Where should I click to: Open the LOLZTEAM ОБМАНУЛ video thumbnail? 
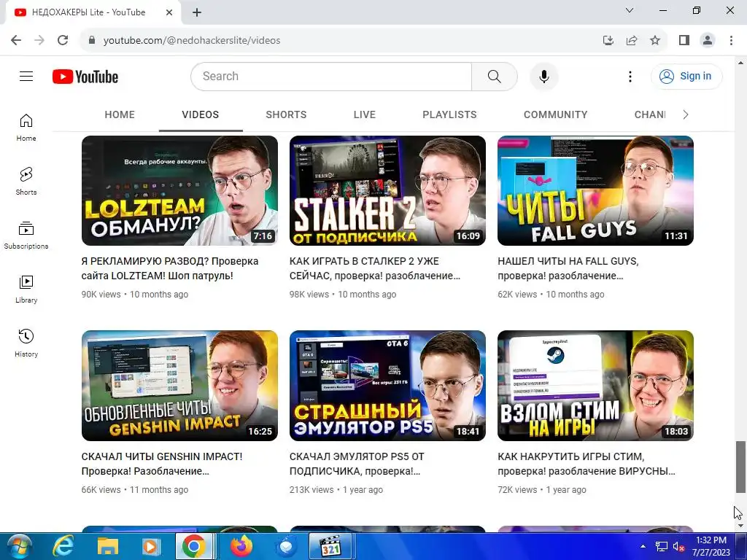pos(179,190)
